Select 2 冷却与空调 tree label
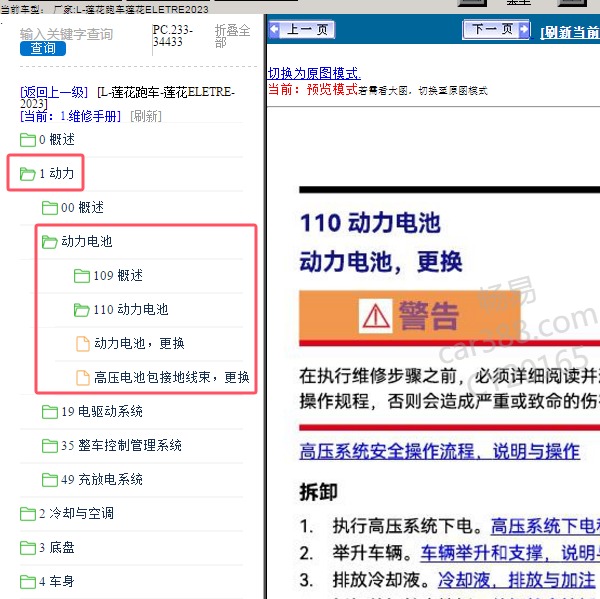Screen dimensions: 600x599 (76, 514)
